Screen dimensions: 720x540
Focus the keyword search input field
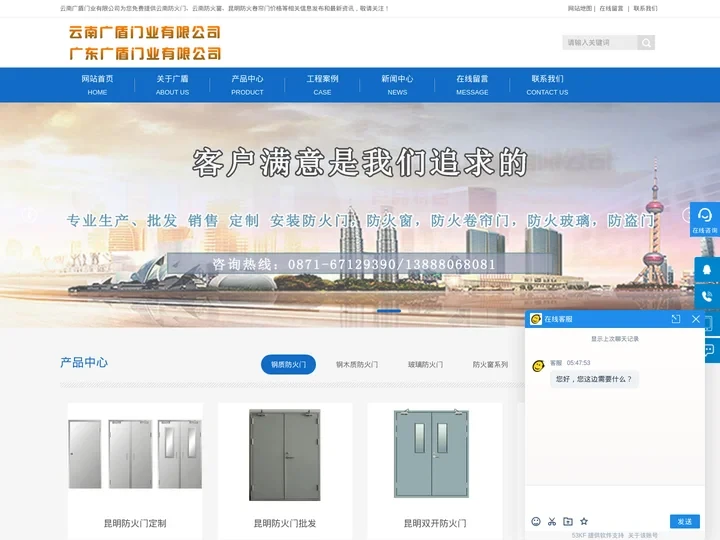pyautogui.click(x=600, y=43)
